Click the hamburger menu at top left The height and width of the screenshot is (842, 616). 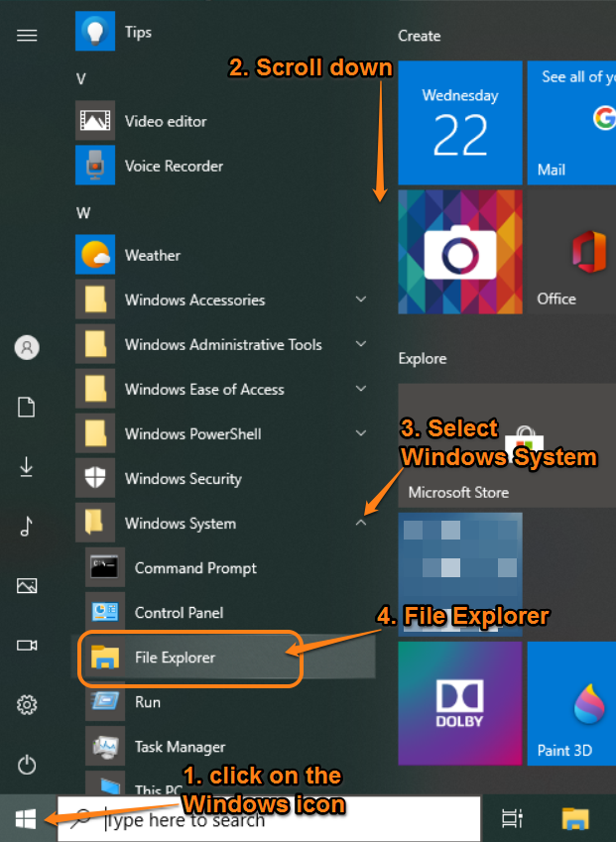pyautogui.click(x=27, y=36)
